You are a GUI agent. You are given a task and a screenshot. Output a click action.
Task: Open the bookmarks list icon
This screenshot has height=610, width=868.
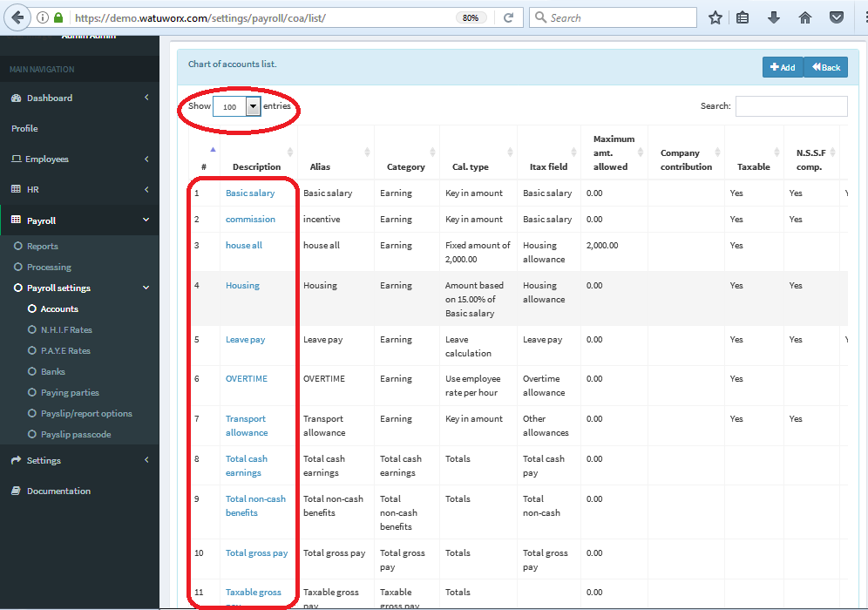(x=743, y=17)
